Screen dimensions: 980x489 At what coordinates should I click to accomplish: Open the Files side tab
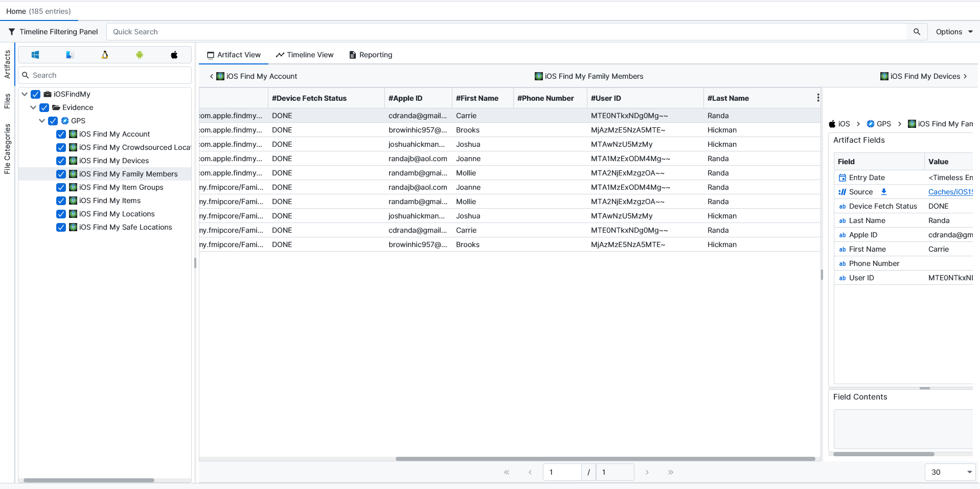click(x=7, y=101)
